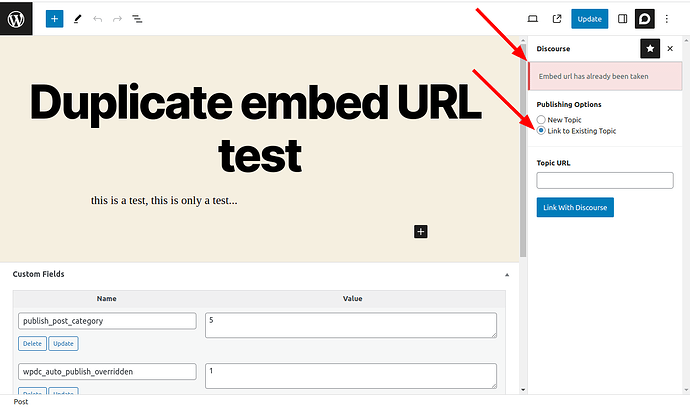Image resolution: width=690 pixels, height=407 pixels.
Task: Redo the last undone change
Action: coord(117,19)
